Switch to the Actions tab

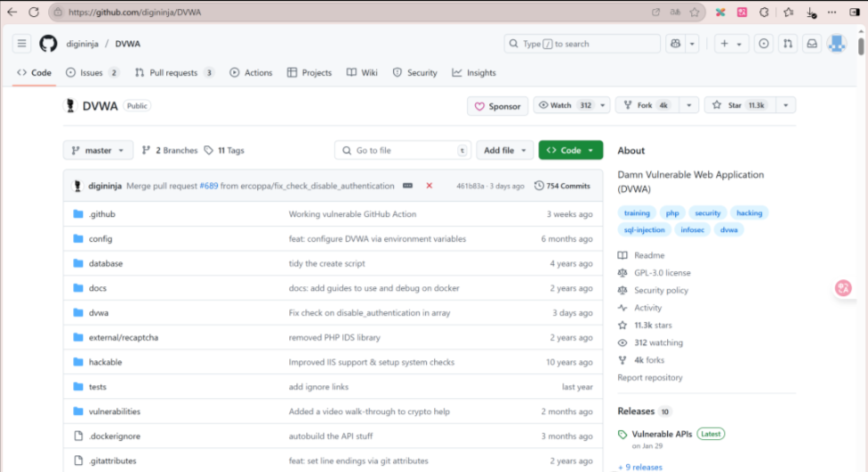tap(251, 73)
